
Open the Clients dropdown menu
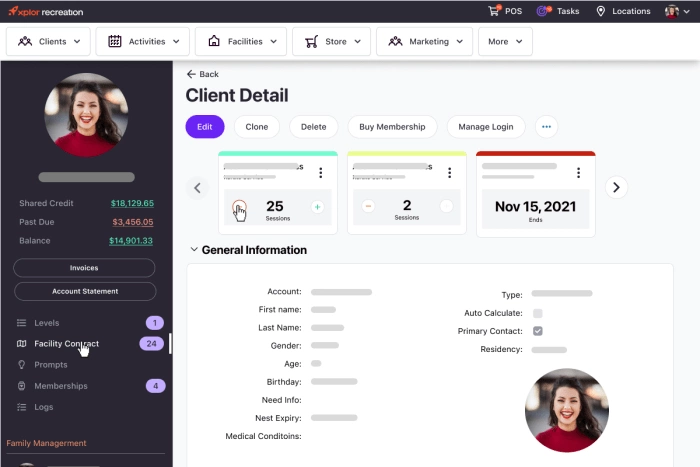[x=49, y=42]
